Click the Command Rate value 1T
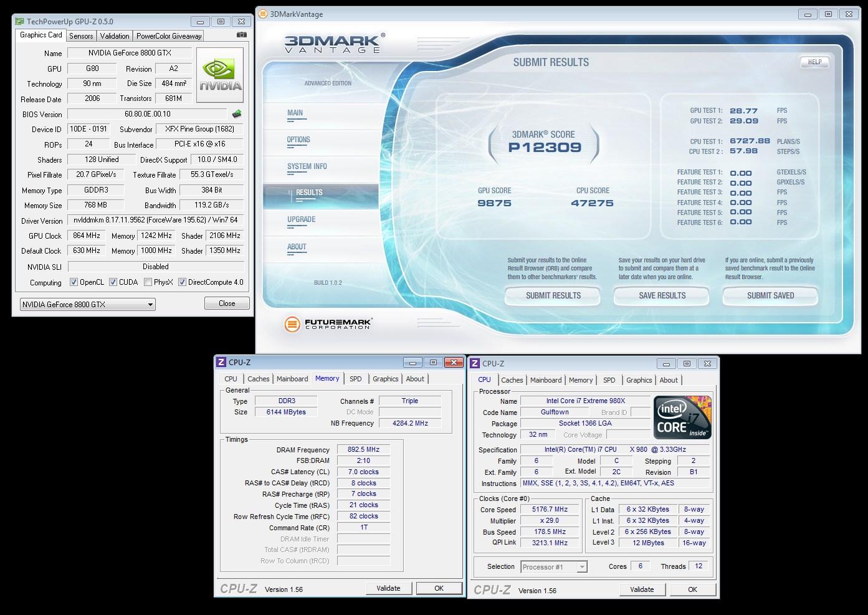The width and height of the screenshot is (868, 615). tap(364, 527)
